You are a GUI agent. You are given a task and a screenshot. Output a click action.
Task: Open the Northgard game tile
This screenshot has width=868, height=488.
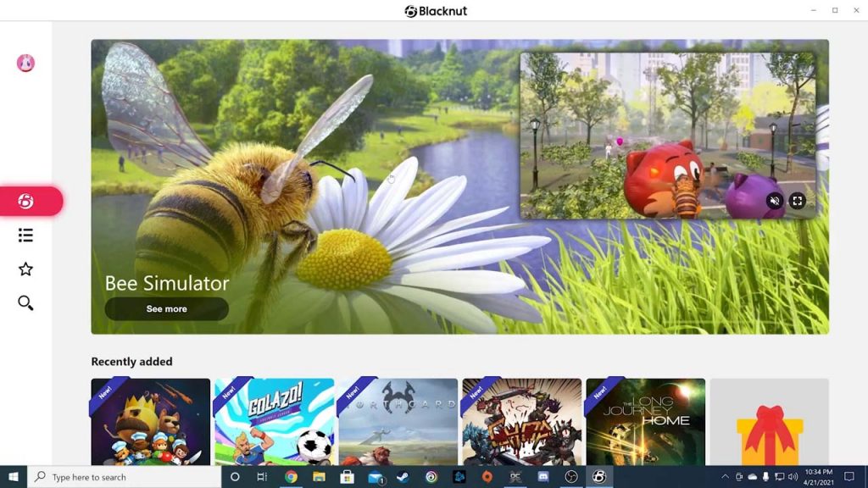(x=398, y=422)
